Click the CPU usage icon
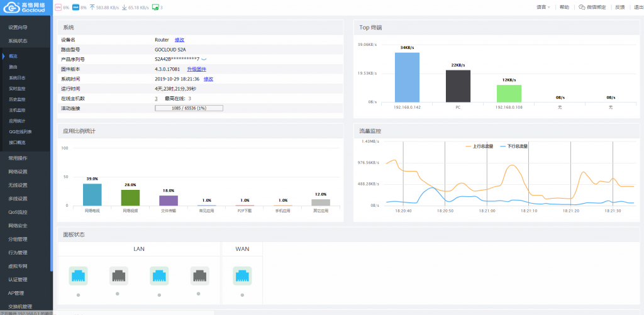Viewport: 644px width, 315px height. tap(58, 8)
